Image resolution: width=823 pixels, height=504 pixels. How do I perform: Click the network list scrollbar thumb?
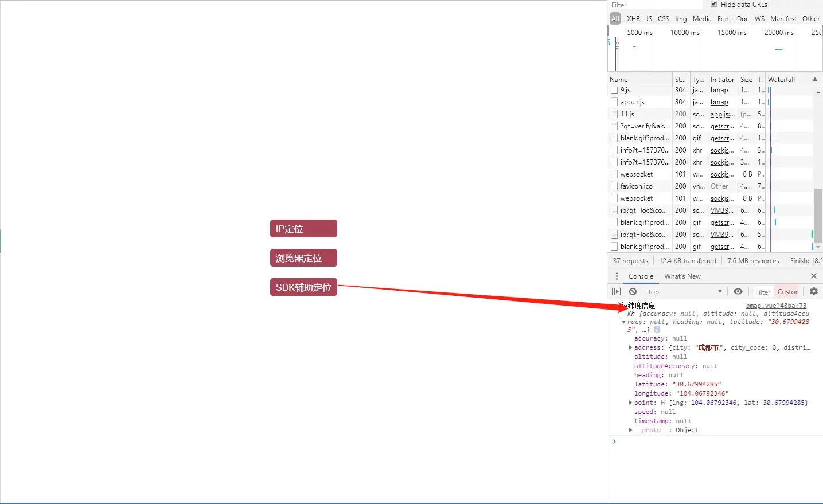818,215
